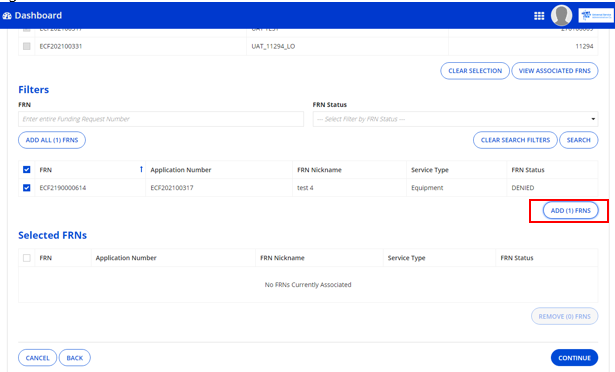Click the Clear Selection button
Screen dimensions: 615x372
coord(475,71)
